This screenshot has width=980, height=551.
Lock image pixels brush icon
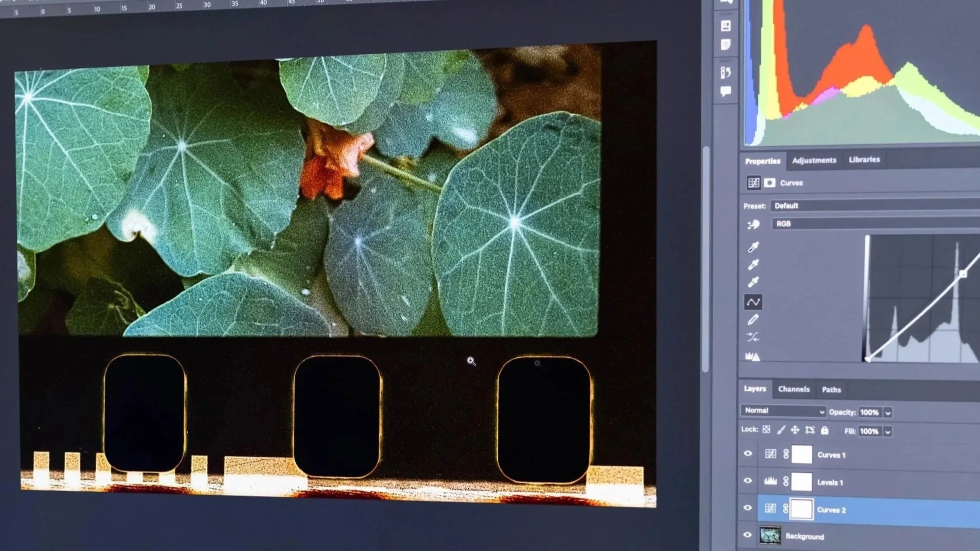(x=781, y=429)
